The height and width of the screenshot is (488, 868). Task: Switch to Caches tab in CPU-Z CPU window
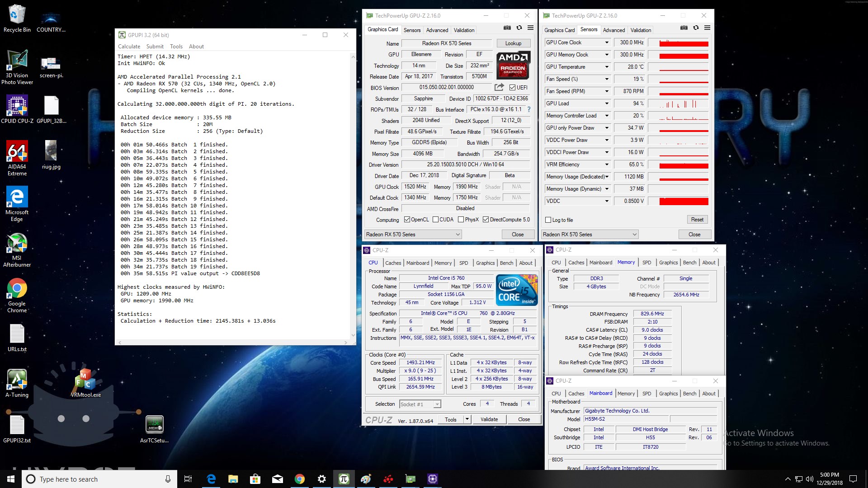(x=393, y=263)
